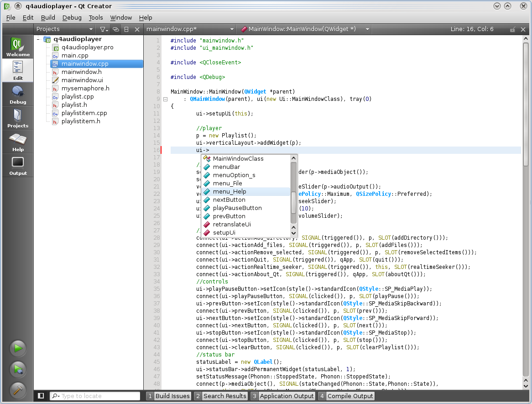Select playlistitem.cpp in the project tree

84,113
